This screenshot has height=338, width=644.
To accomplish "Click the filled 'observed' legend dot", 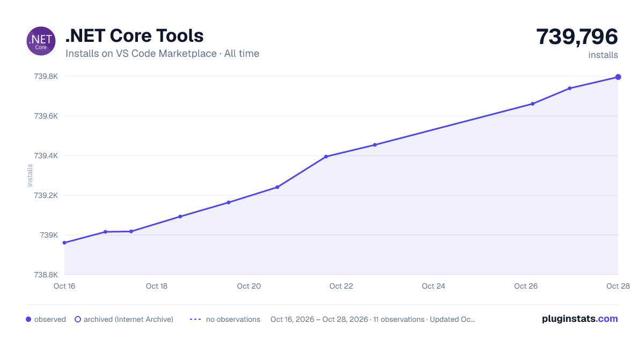I will coord(28,319).
